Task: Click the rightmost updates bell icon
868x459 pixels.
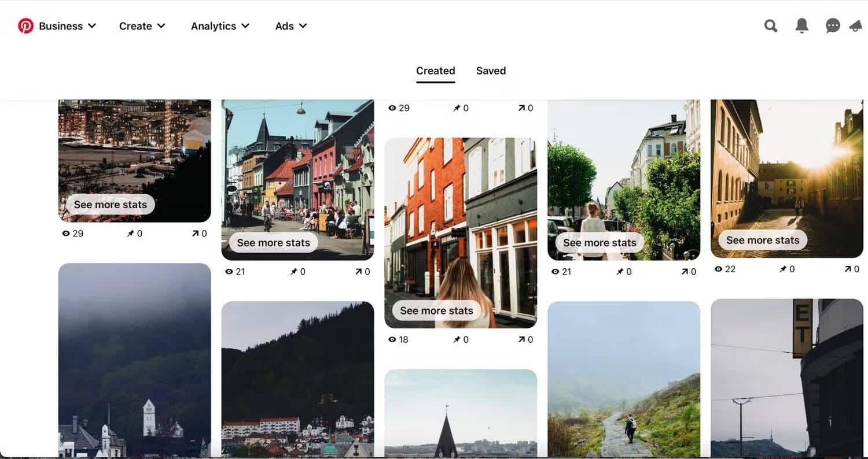Action: pyautogui.click(x=856, y=25)
